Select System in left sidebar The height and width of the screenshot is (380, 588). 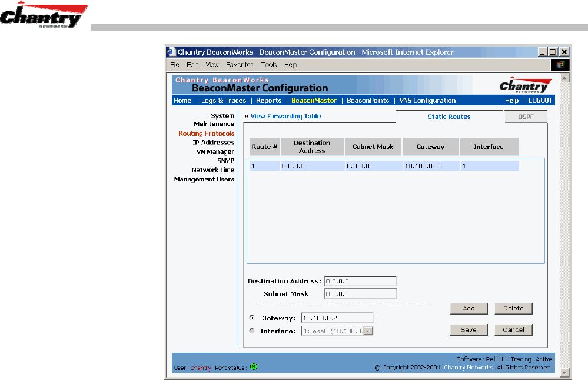tap(222, 115)
